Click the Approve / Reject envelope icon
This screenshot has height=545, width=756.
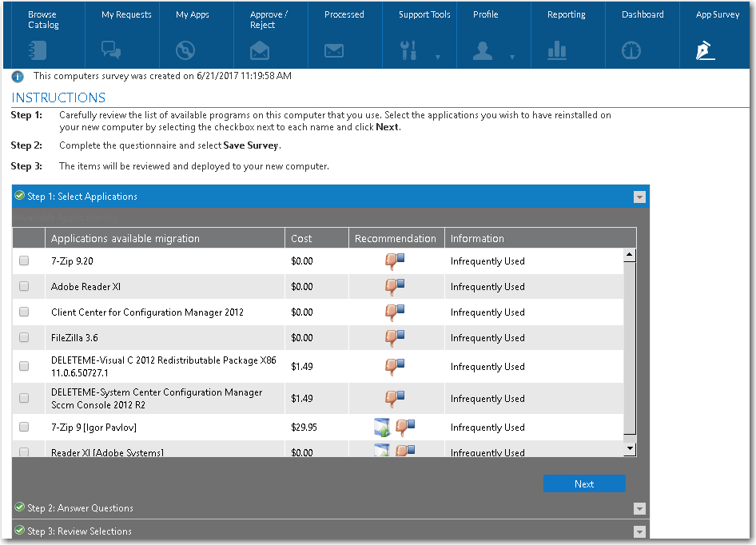coord(260,51)
